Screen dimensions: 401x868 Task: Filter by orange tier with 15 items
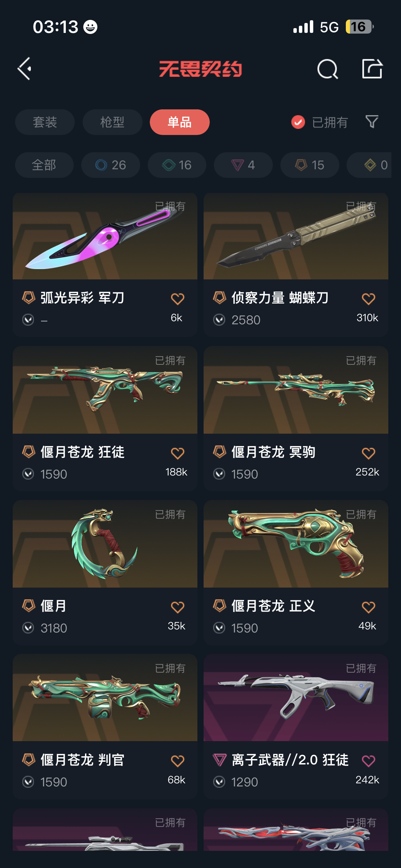(x=310, y=165)
